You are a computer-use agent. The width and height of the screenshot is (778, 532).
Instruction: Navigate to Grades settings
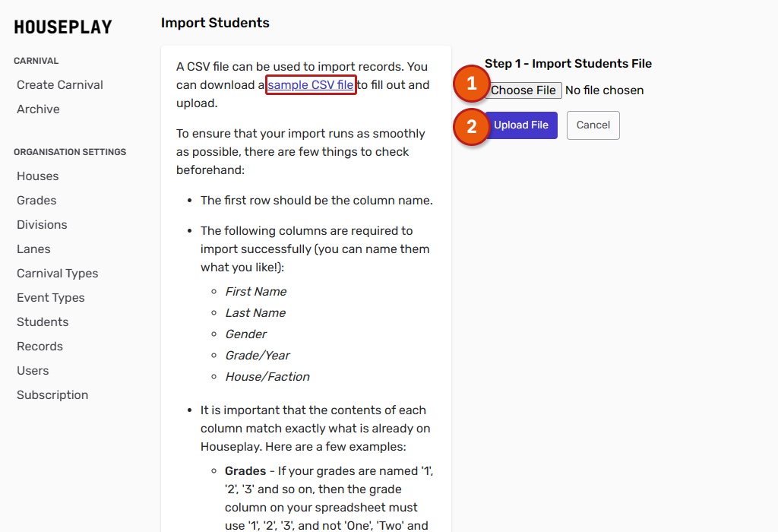36,201
